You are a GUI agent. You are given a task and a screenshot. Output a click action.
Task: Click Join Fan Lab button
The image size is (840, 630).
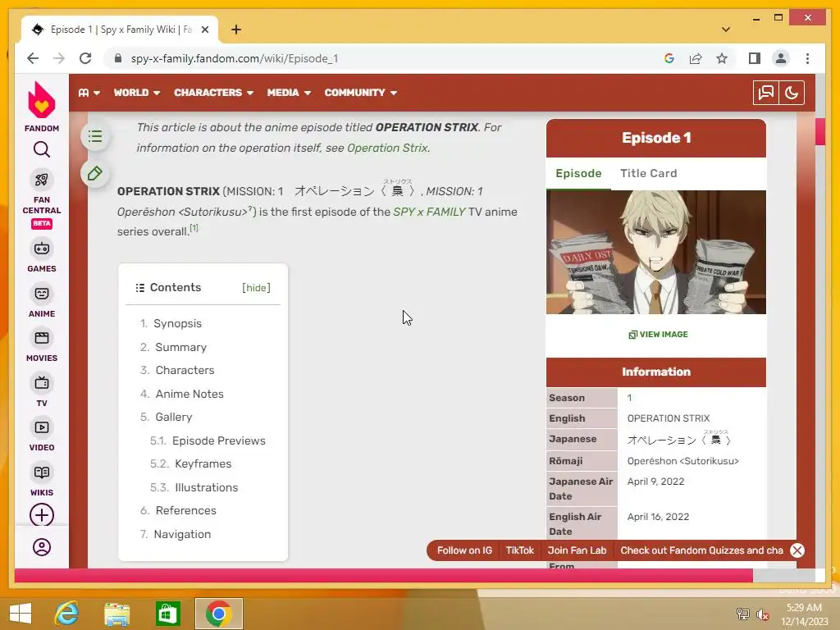click(577, 550)
